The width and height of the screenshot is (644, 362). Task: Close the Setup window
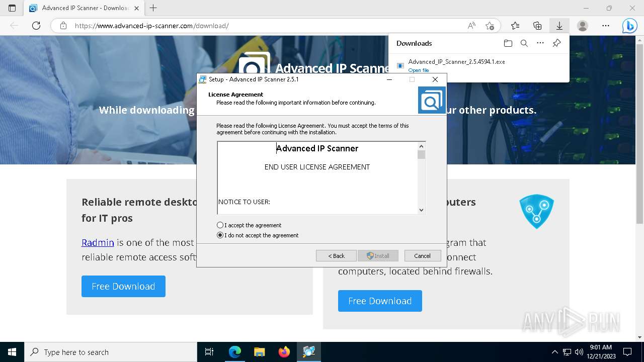[435, 79]
